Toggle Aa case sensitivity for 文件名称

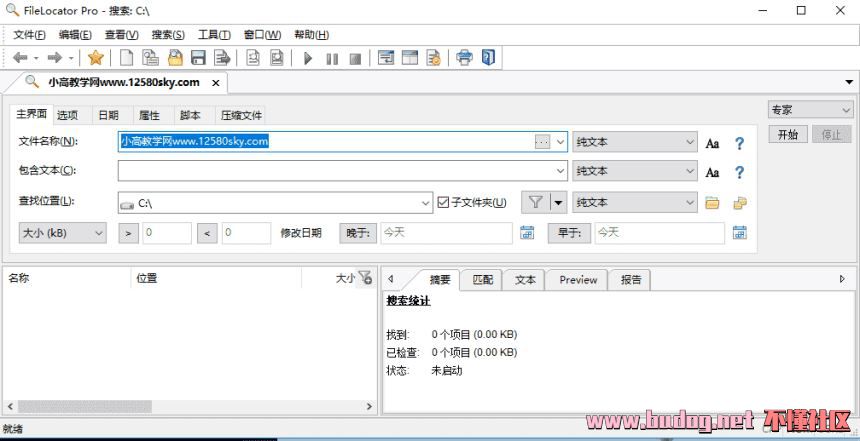click(712, 144)
